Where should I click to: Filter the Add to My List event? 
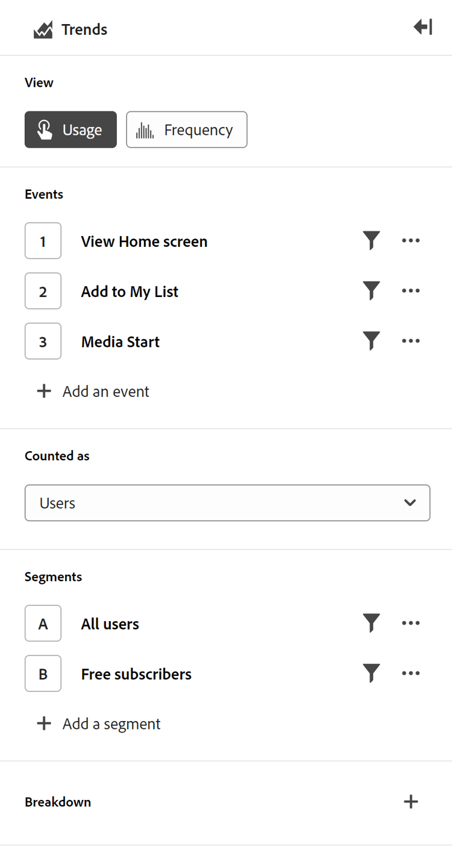(371, 291)
